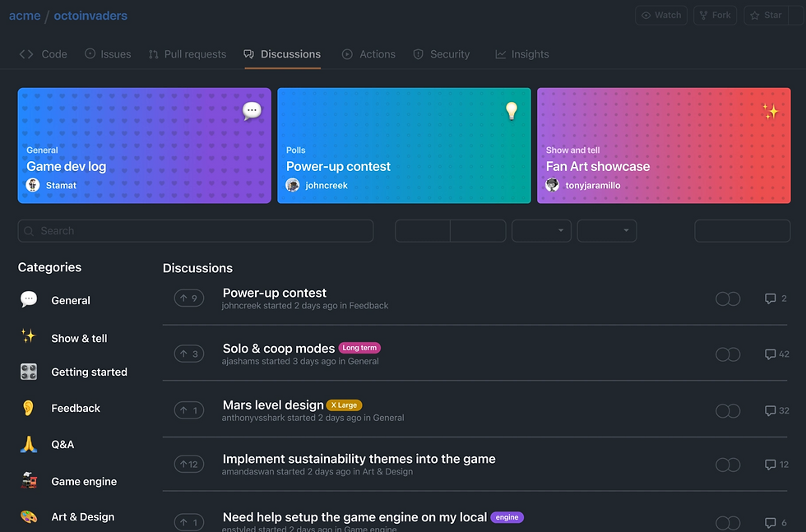Click participant avatars on Power-up contest row

pos(728,298)
